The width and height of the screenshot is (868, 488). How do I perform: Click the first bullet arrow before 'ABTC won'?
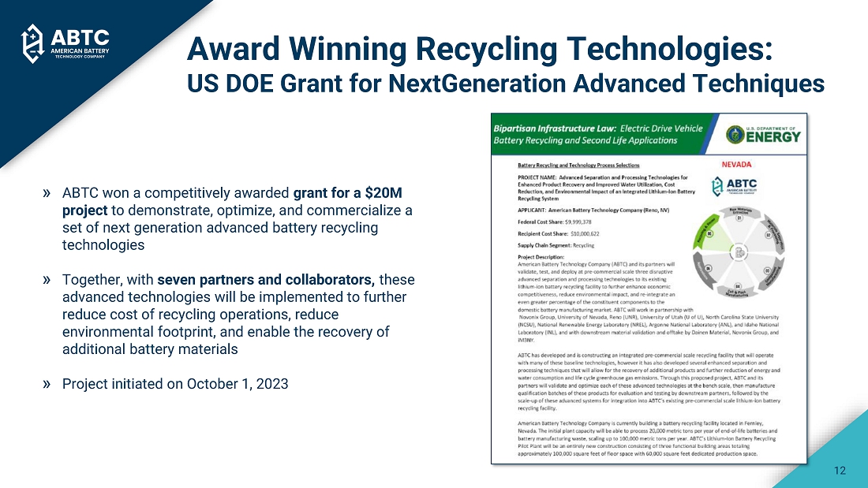pos(47,192)
